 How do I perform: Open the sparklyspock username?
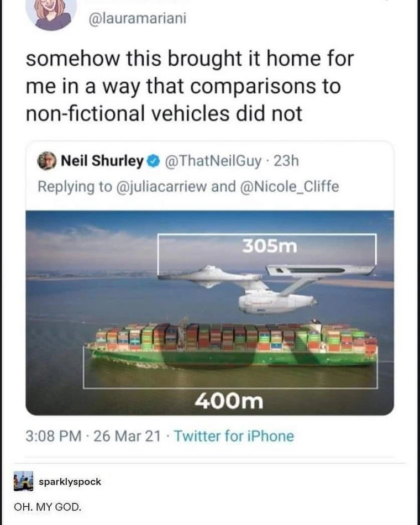tap(69, 482)
